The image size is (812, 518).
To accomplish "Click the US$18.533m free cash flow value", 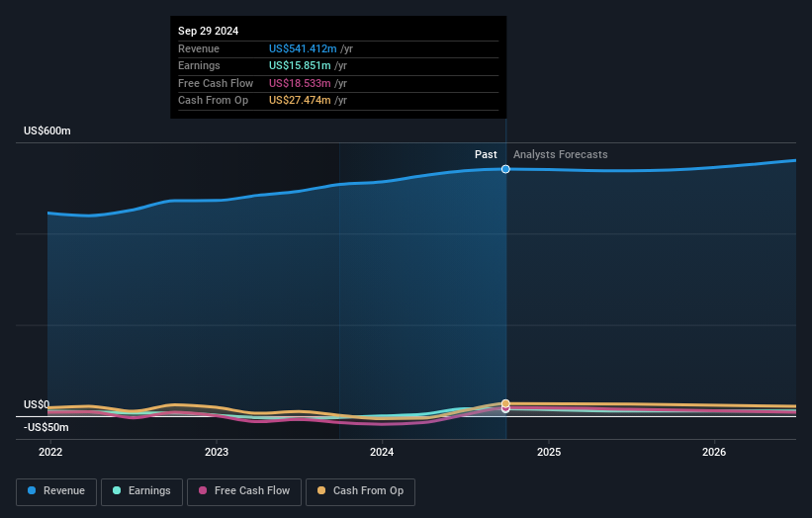I will point(300,83).
